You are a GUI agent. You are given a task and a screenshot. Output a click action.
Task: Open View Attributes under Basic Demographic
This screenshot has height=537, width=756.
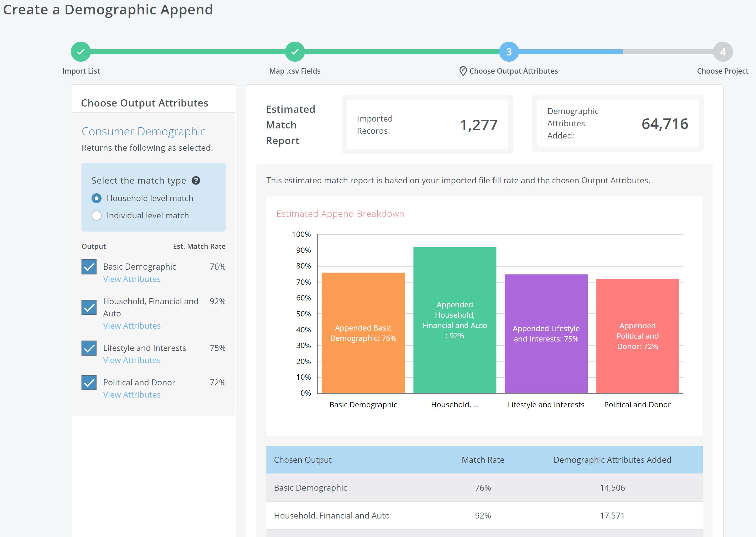click(x=132, y=279)
